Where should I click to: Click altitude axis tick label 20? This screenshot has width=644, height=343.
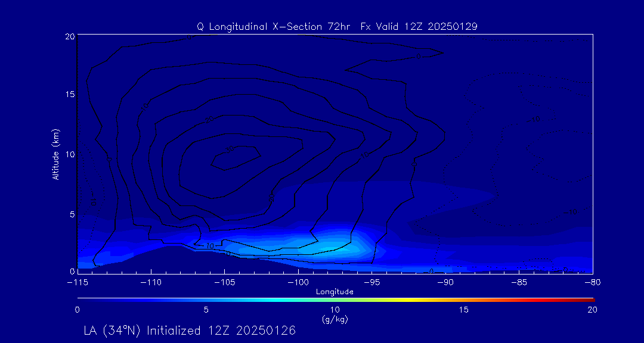pos(69,36)
